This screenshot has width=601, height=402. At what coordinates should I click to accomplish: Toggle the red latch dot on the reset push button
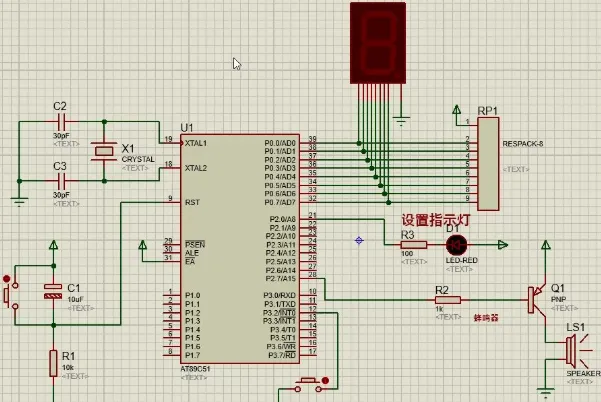coord(6,279)
